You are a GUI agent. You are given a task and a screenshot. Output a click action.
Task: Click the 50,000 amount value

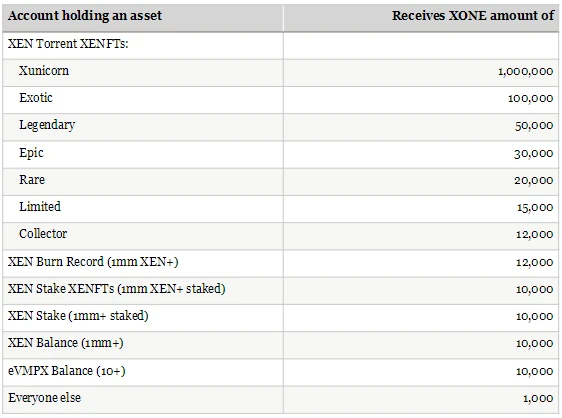[534, 126]
